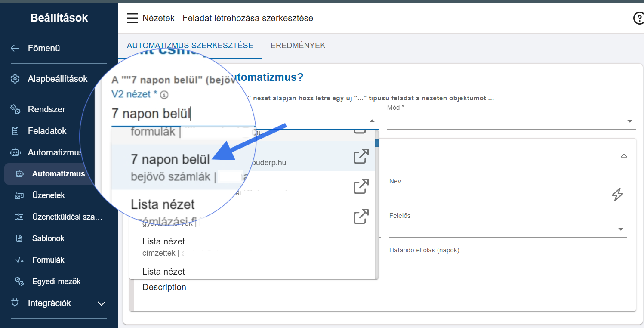644x328 pixels.
Task: Open the Felelős dropdown
Action: coord(620,229)
